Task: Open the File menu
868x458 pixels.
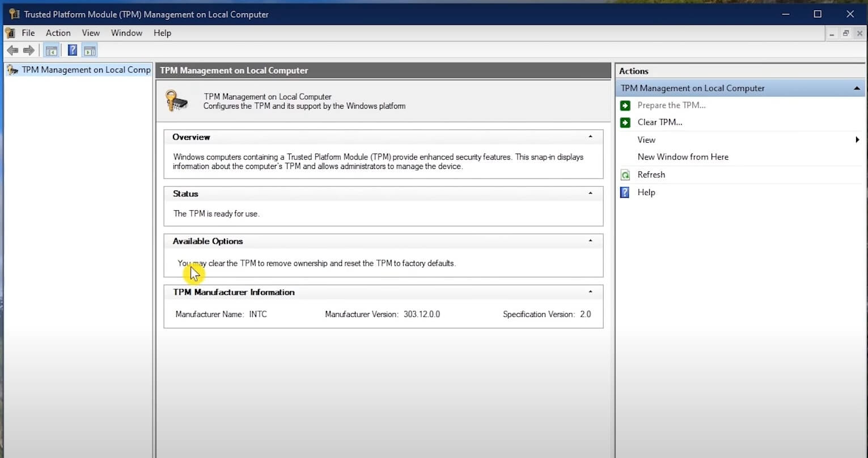Action: [28, 33]
